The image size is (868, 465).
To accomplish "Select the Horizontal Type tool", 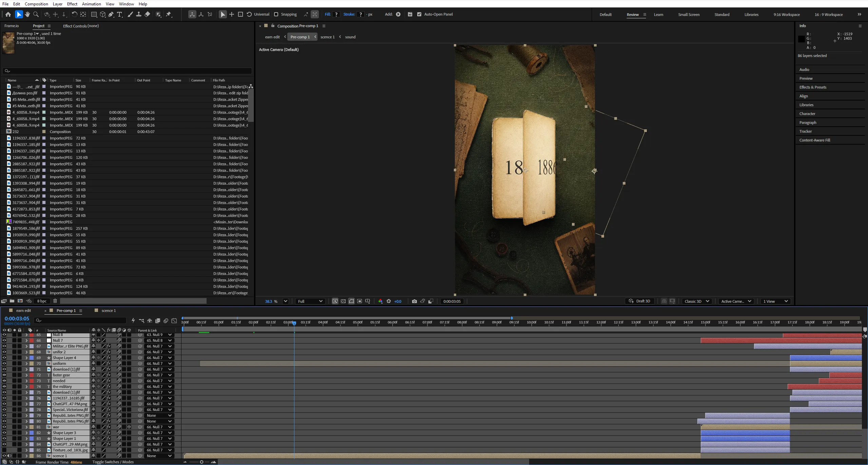I will [119, 14].
